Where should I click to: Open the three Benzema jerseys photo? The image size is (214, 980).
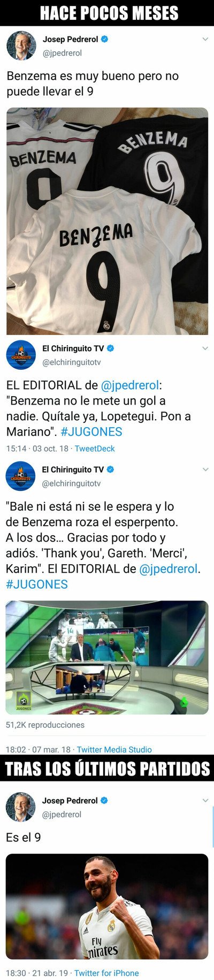point(107,221)
